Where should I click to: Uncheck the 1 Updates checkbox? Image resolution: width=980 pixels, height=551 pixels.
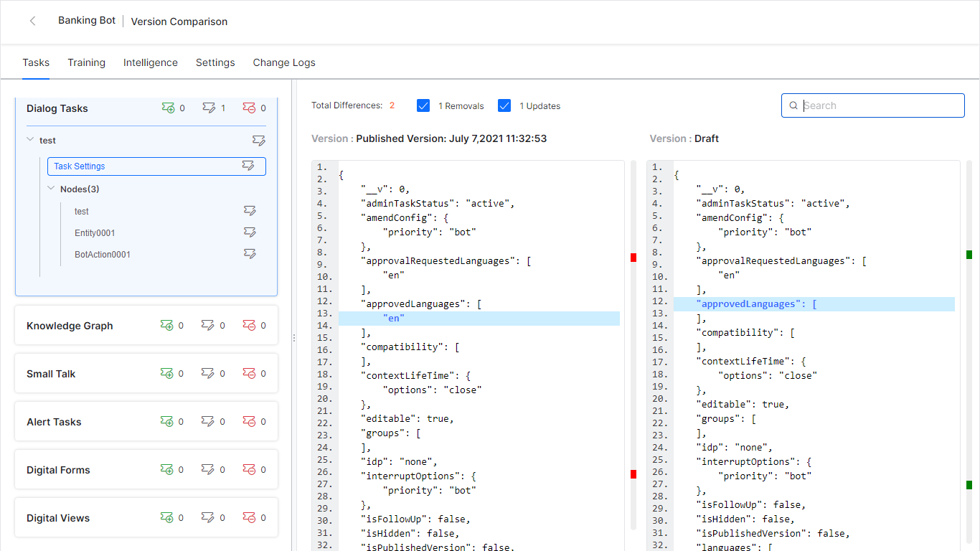tap(505, 105)
